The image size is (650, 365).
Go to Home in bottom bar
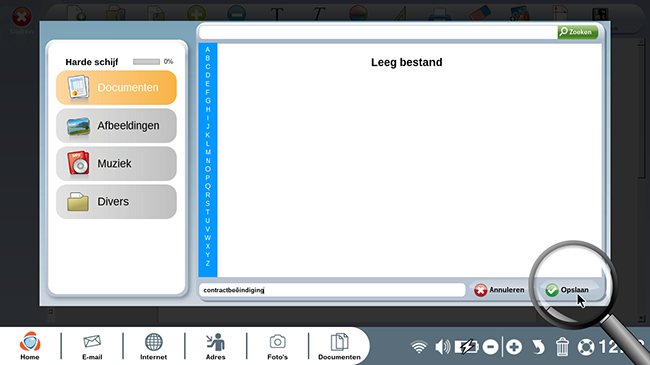[30, 346]
